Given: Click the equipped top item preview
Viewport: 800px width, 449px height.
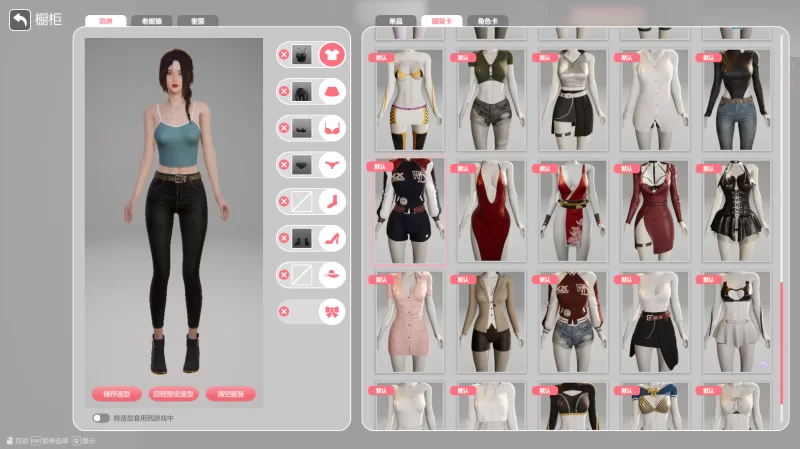Looking at the screenshot, I should tap(302, 55).
